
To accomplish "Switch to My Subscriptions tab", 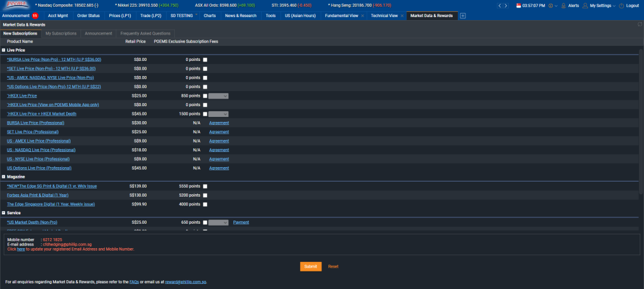I will tap(61, 33).
